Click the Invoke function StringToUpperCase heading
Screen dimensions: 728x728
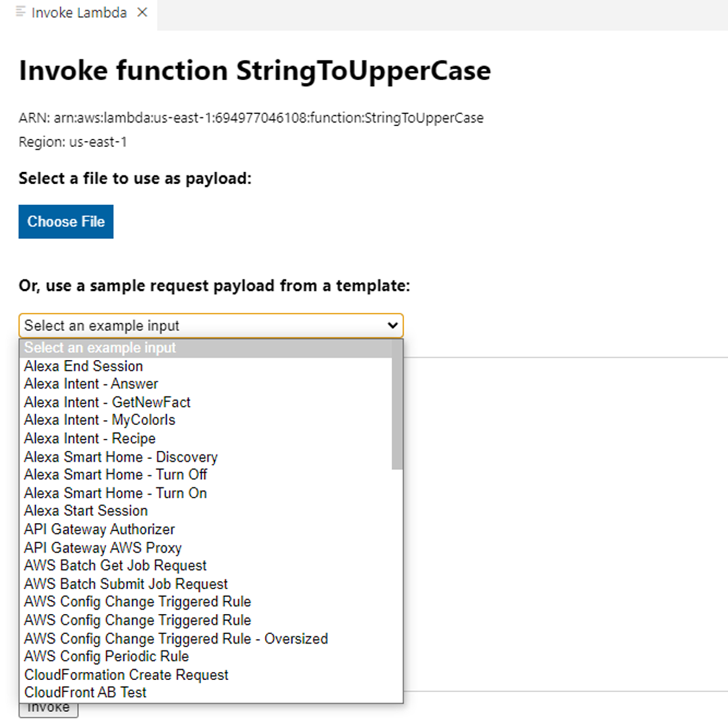(x=255, y=70)
